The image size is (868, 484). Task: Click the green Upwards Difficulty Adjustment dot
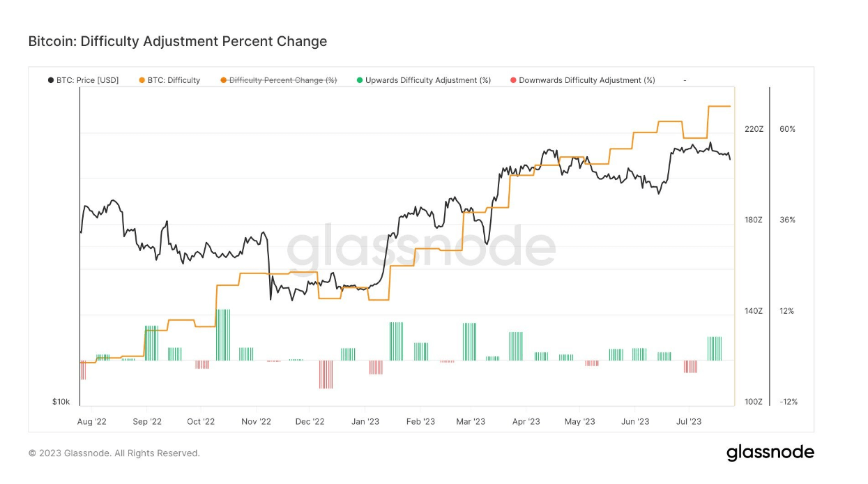click(x=360, y=80)
